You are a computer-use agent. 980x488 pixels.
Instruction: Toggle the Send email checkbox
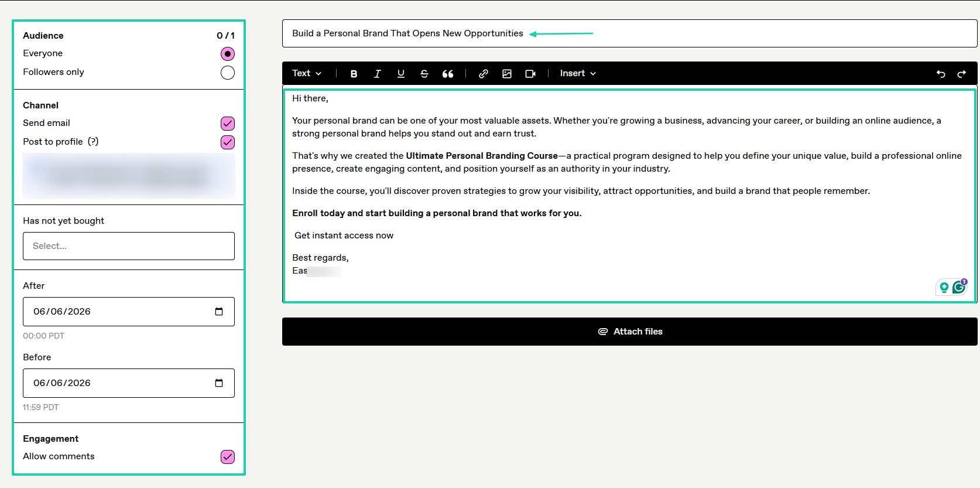(x=228, y=124)
